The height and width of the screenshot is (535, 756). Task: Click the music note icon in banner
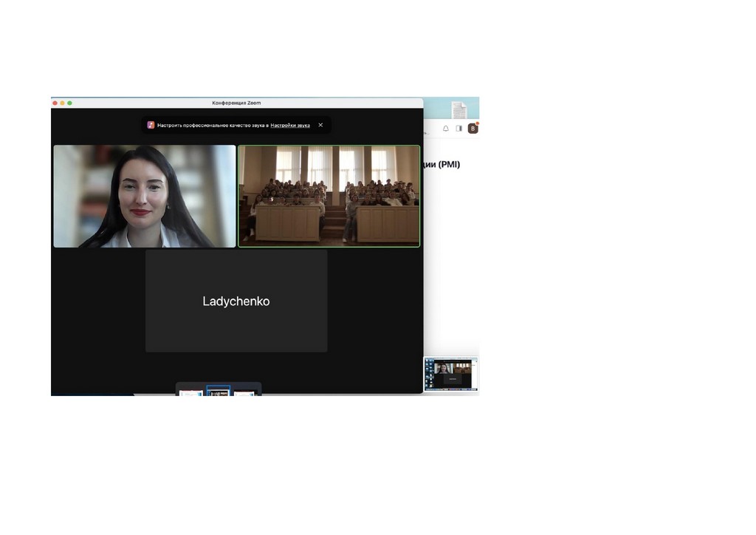pos(151,126)
